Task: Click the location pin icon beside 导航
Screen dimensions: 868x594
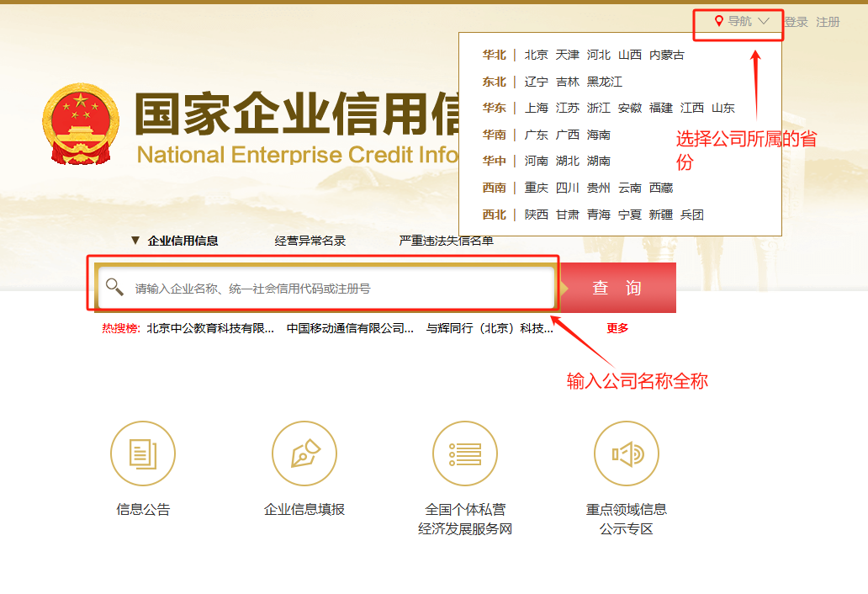Action: tap(718, 22)
